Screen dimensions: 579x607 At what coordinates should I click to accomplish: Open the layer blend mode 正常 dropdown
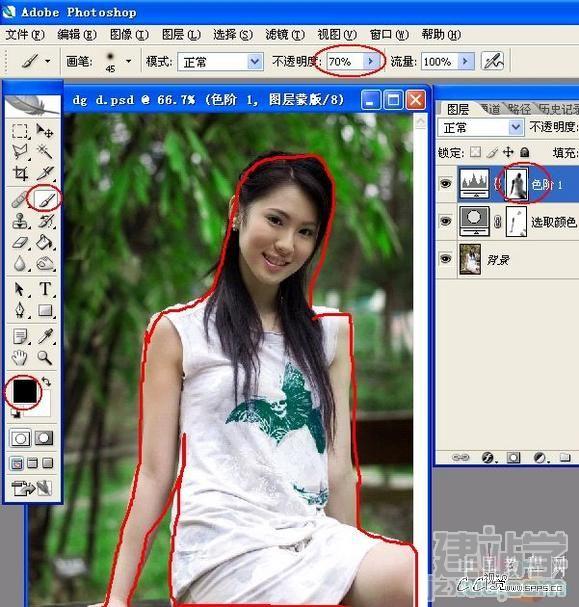point(481,127)
